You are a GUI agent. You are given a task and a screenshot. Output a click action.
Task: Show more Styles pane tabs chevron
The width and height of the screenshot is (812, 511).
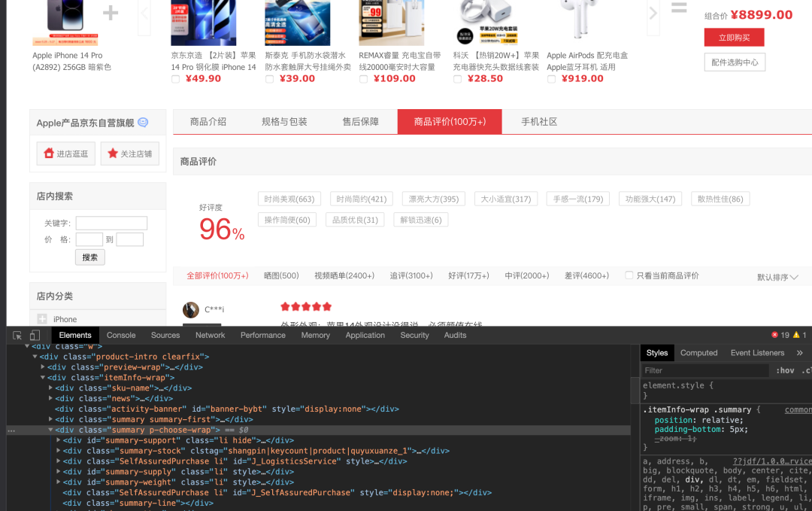click(x=799, y=353)
